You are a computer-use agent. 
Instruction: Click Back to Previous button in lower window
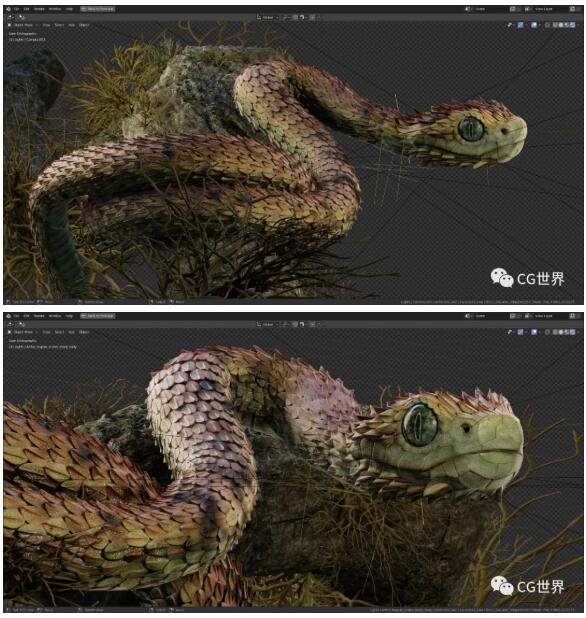pos(98,316)
